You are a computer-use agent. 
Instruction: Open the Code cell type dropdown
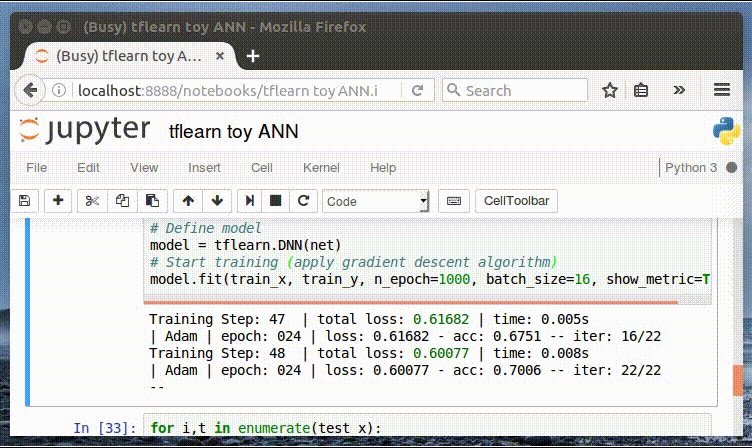376,201
